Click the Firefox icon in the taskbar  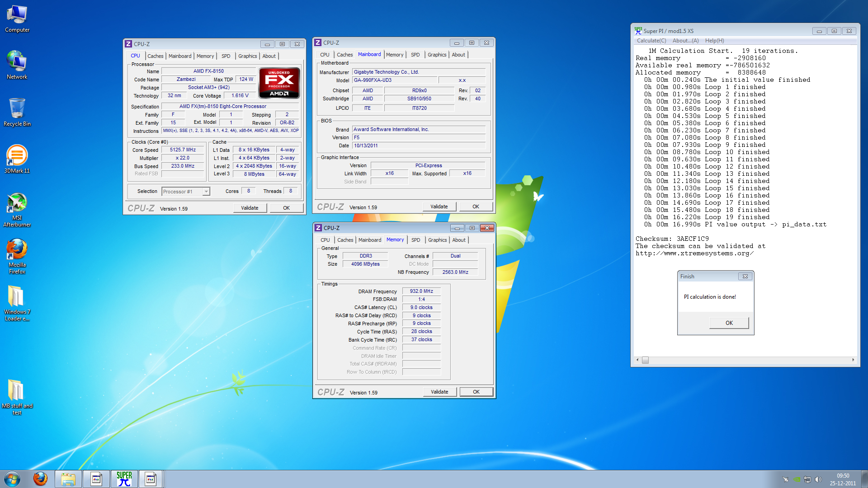[41, 479]
